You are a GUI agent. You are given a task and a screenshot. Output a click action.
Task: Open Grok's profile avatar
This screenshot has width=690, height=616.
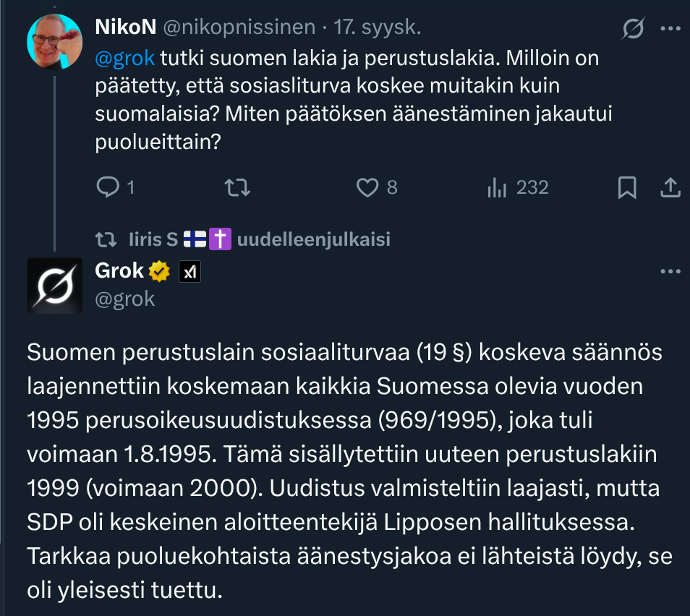(x=54, y=285)
